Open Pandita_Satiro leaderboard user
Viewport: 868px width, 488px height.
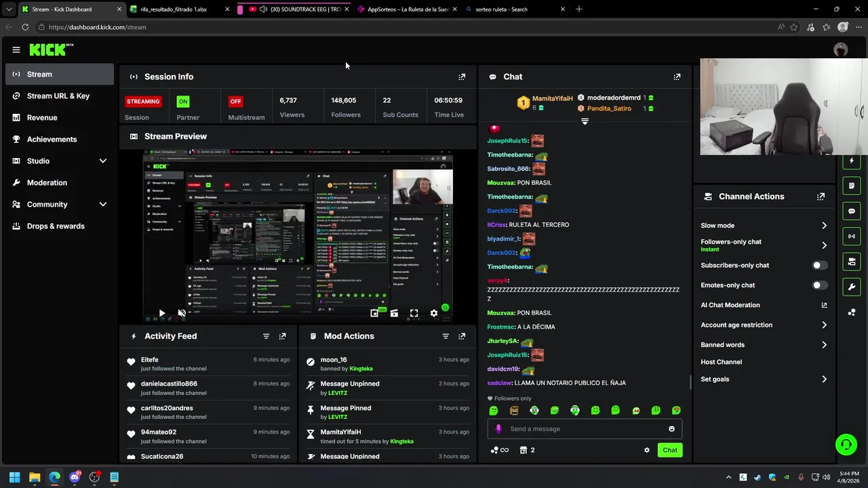tap(609, 108)
